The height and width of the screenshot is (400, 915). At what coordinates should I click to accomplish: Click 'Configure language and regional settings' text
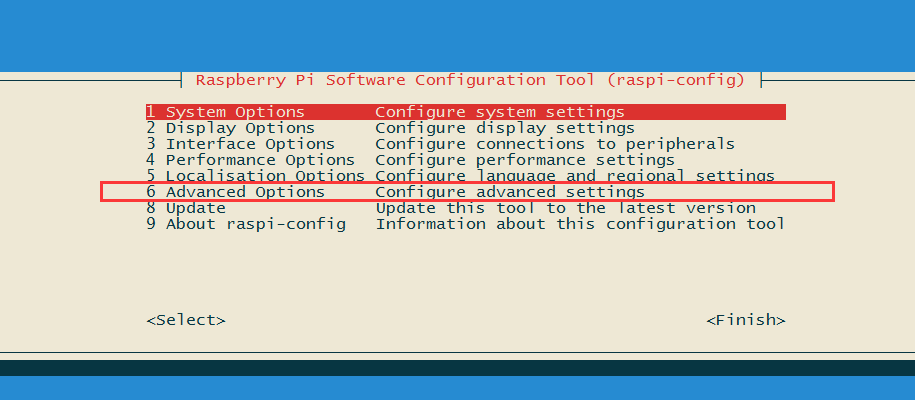(x=575, y=176)
